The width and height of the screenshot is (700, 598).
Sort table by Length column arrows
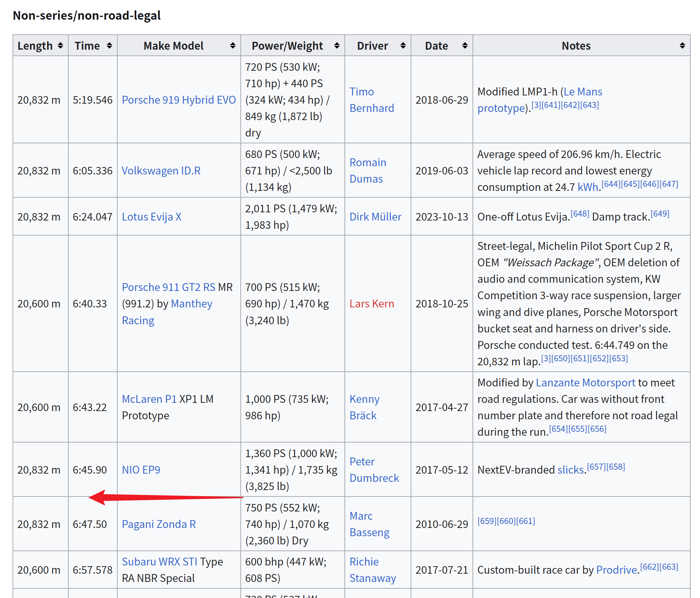60,45
